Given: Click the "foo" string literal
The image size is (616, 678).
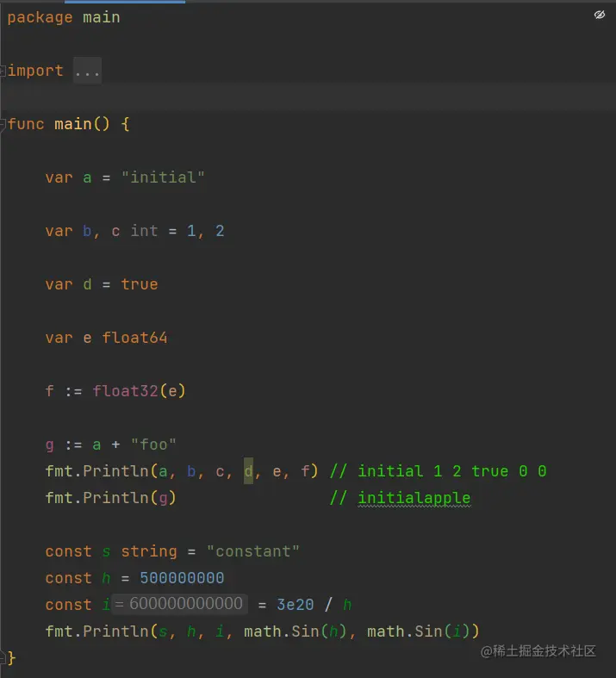Looking at the screenshot, I should point(153,445).
